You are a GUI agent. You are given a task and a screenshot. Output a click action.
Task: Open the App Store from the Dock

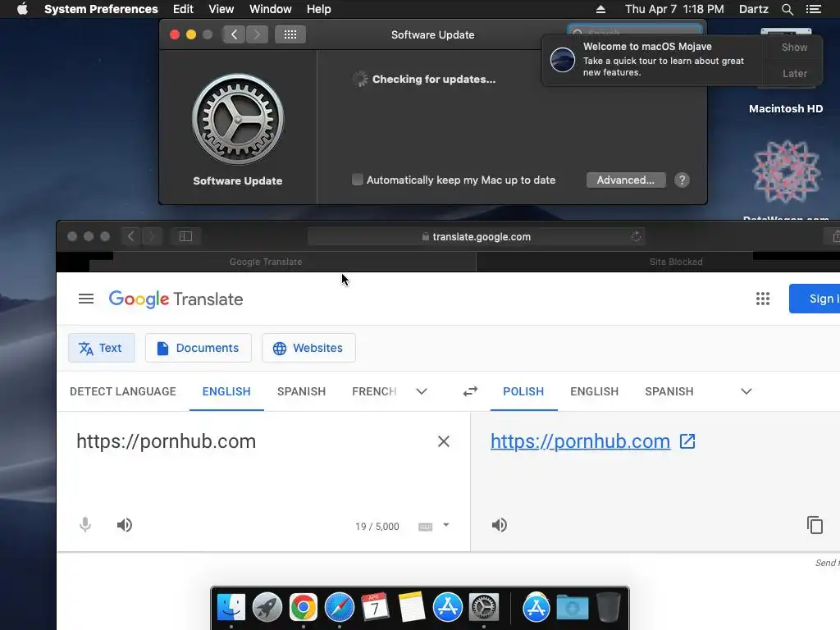point(447,607)
